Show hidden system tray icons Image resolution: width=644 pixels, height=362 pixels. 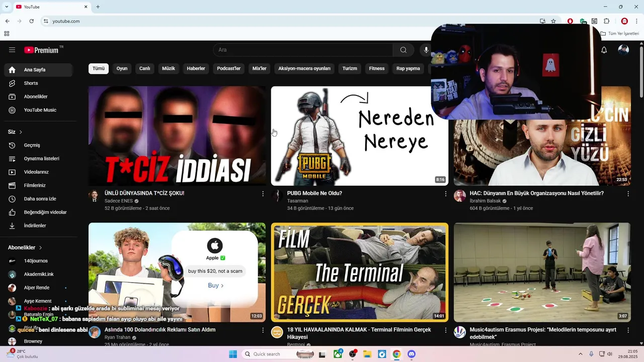click(x=580, y=354)
